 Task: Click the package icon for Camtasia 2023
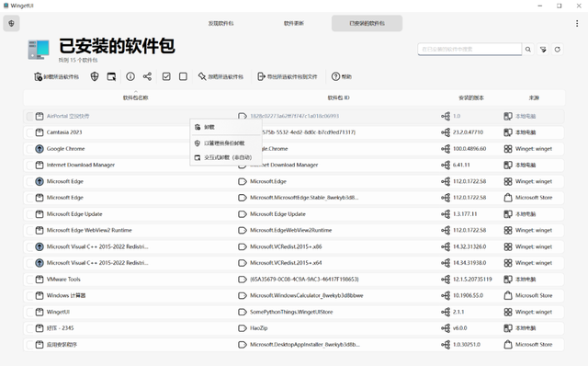(x=40, y=132)
